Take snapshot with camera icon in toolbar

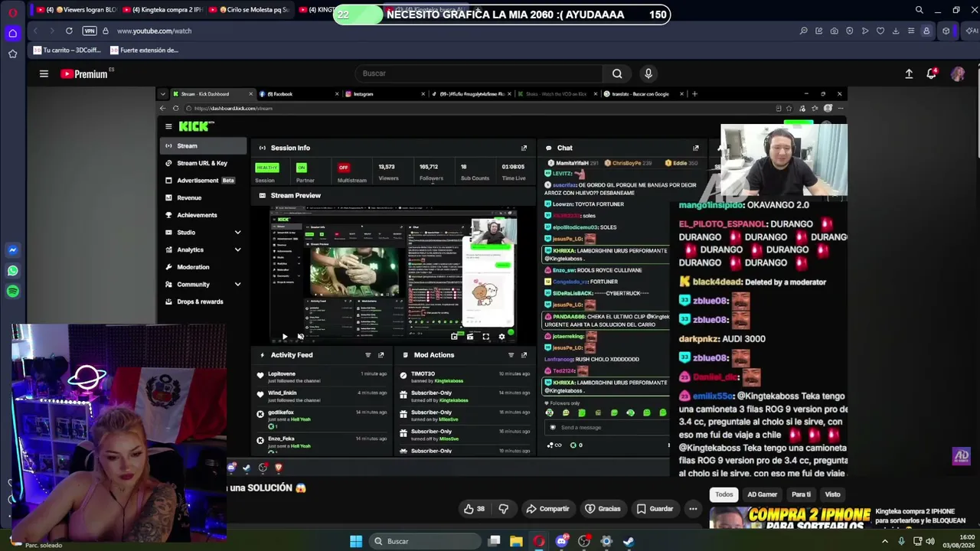coord(834,31)
